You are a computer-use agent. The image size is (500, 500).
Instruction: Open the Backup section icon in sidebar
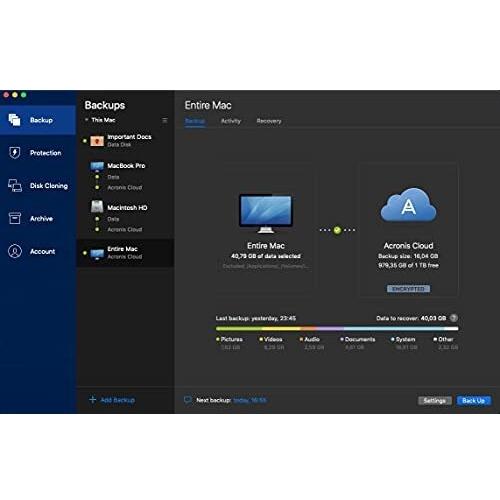pos(14,120)
